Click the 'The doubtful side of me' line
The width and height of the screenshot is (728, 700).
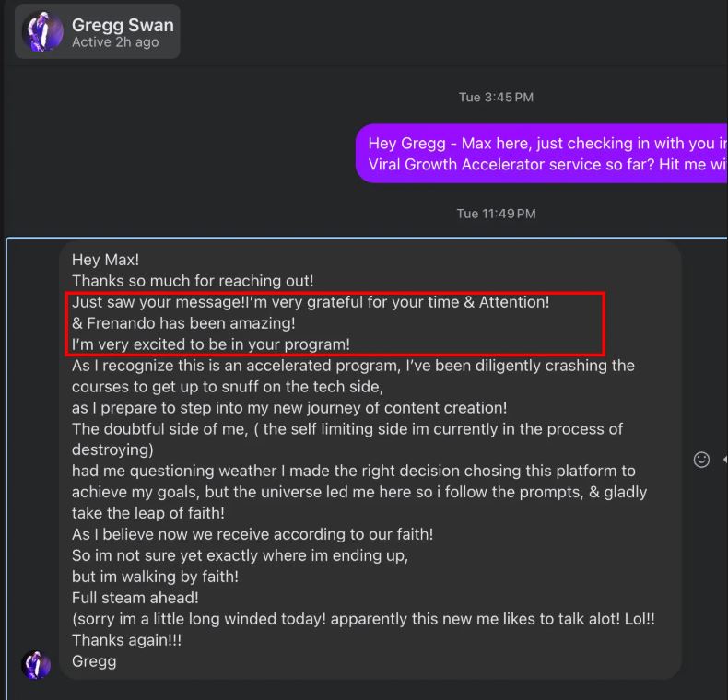tap(347, 429)
